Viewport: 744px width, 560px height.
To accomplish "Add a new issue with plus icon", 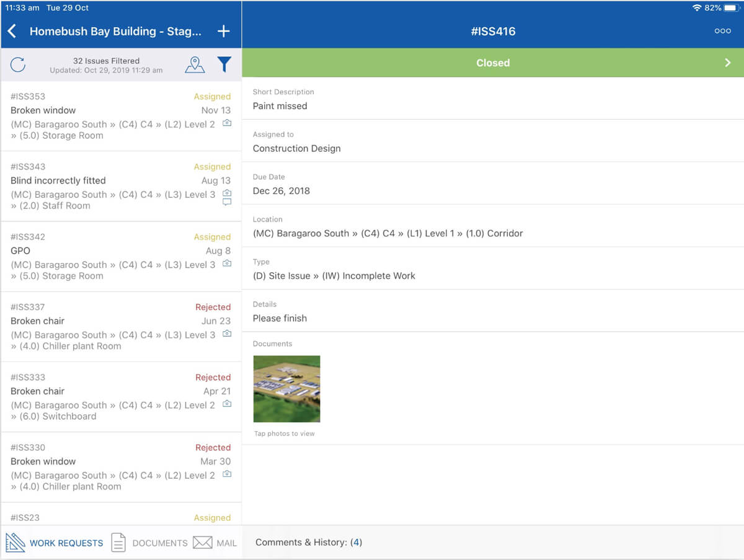I will 224,32.
